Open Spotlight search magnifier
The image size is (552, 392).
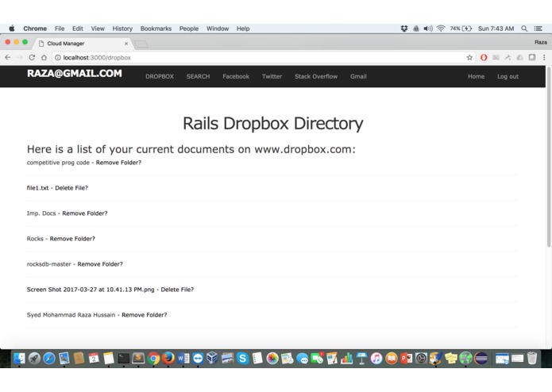pyautogui.click(x=524, y=29)
